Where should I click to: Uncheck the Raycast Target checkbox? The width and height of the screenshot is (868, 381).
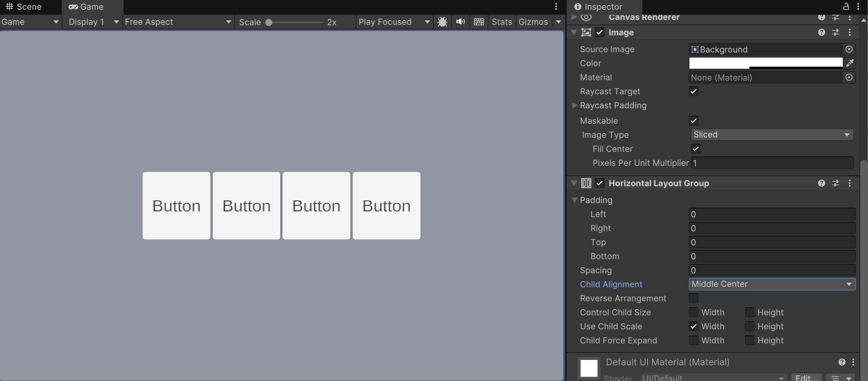coord(694,91)
